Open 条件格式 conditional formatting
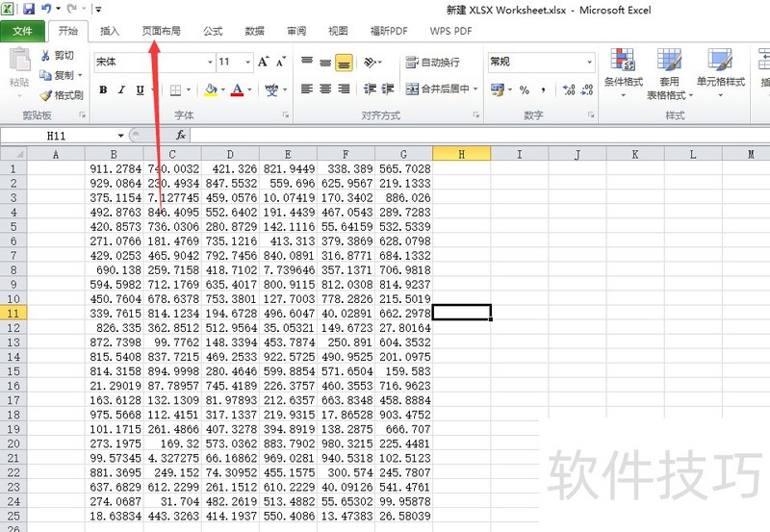This screenshot has height=532, width=770. 623,73
